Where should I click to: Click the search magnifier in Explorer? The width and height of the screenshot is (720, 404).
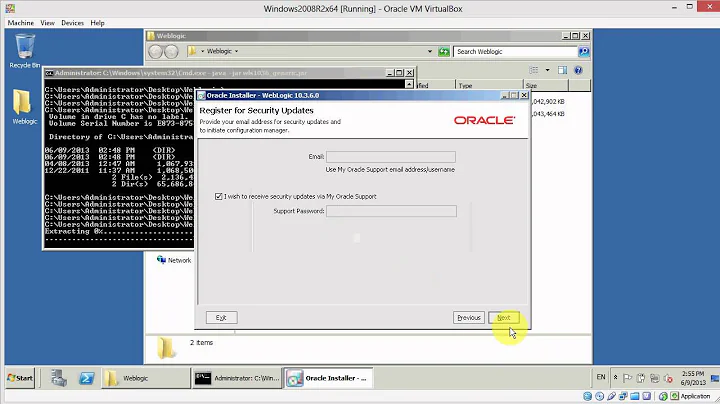coord(584,51)
